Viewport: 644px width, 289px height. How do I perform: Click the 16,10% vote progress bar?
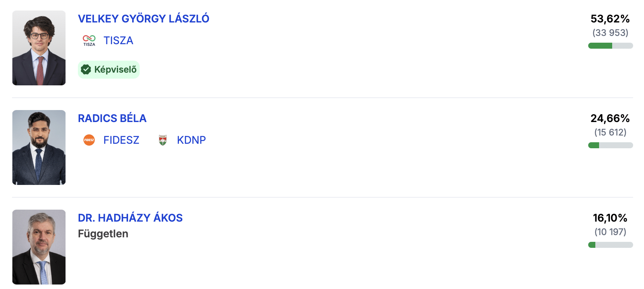(610, 245)
